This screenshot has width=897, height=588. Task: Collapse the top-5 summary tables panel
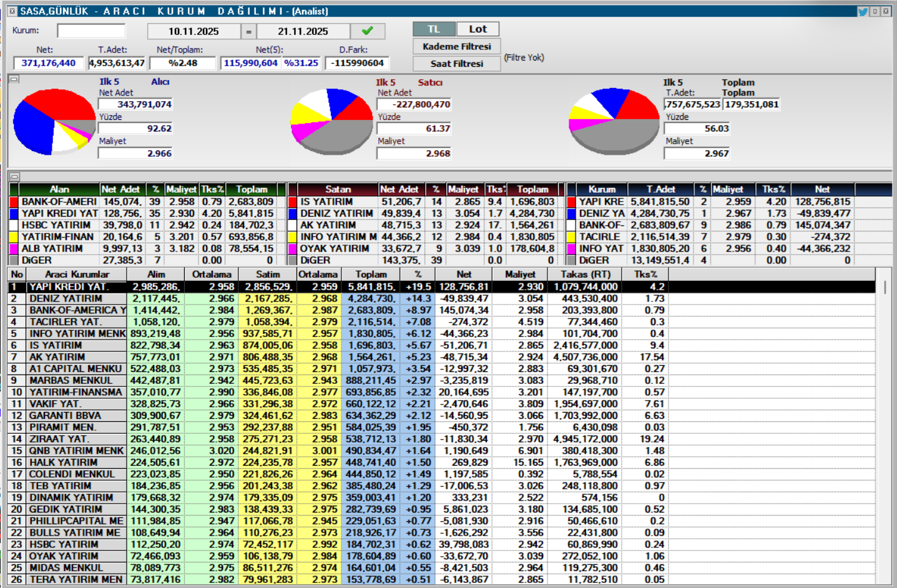[x=14, y=177]
